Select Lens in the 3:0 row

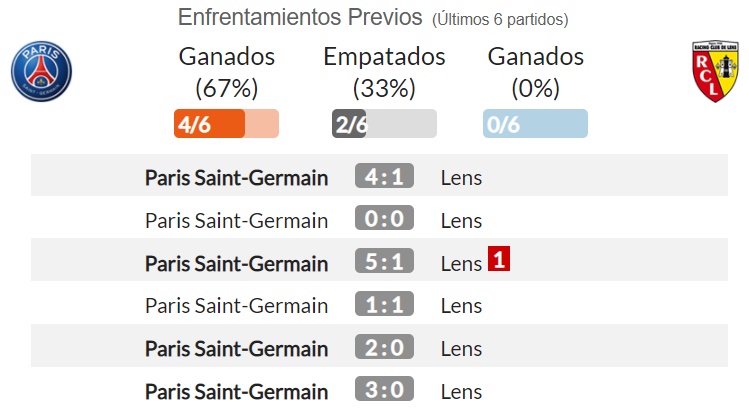(461, 392)
